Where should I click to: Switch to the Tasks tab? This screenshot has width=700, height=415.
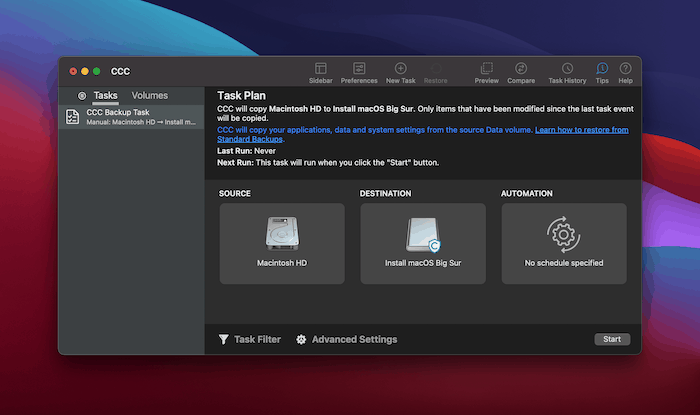tap(105, 96)
